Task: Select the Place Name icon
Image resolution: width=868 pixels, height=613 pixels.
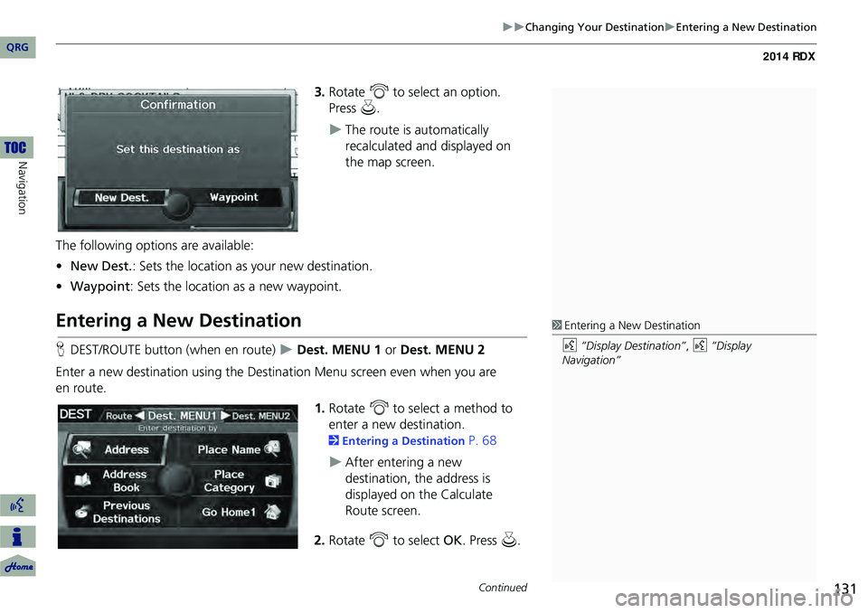Action: tap(273, 449)
